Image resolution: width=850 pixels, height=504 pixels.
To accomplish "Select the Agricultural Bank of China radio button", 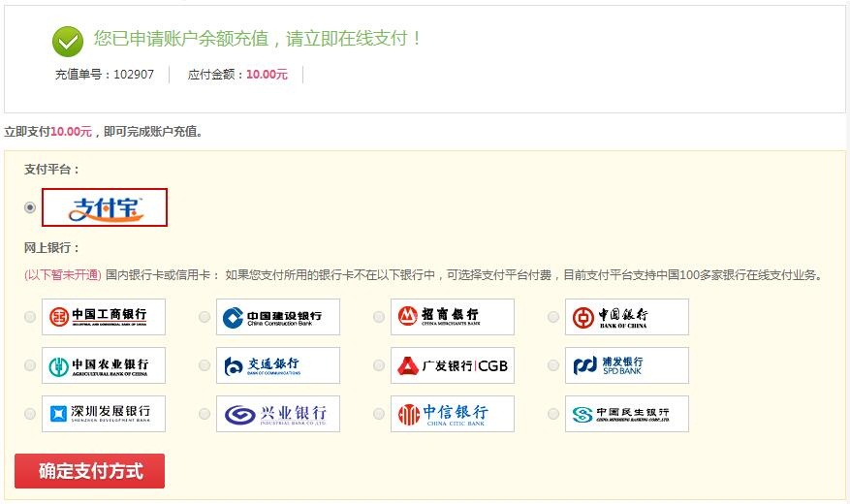I will tap(30, 365).
